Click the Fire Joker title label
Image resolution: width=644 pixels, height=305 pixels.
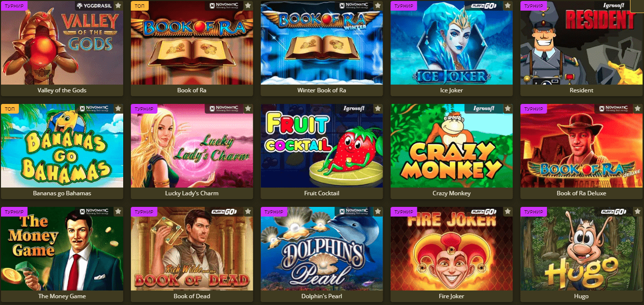[452, 296]
